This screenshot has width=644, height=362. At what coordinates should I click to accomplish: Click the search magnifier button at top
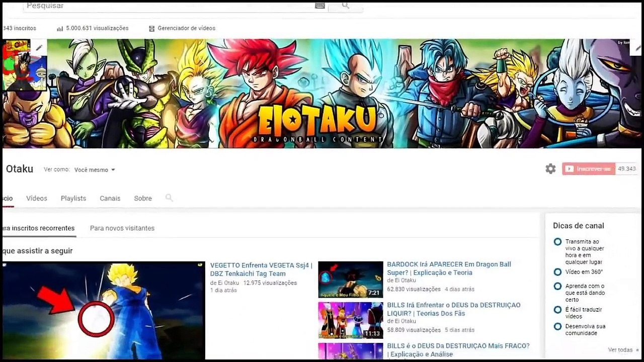[x=345, y=6]
